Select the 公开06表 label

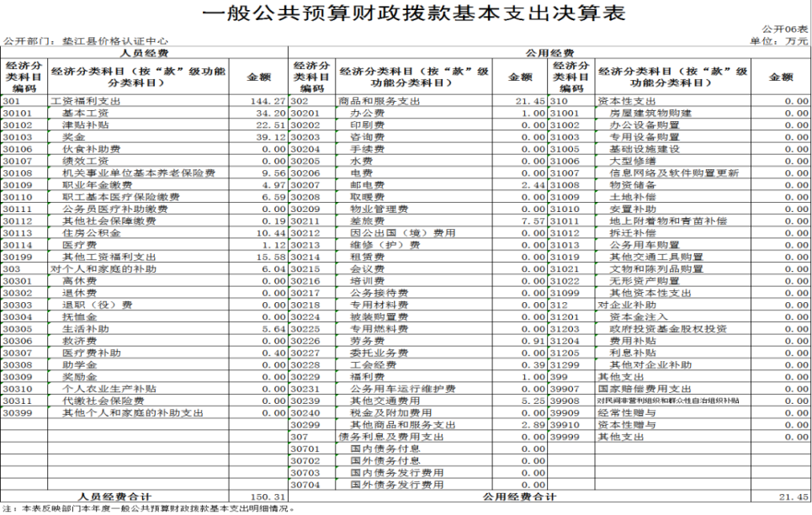784,29
